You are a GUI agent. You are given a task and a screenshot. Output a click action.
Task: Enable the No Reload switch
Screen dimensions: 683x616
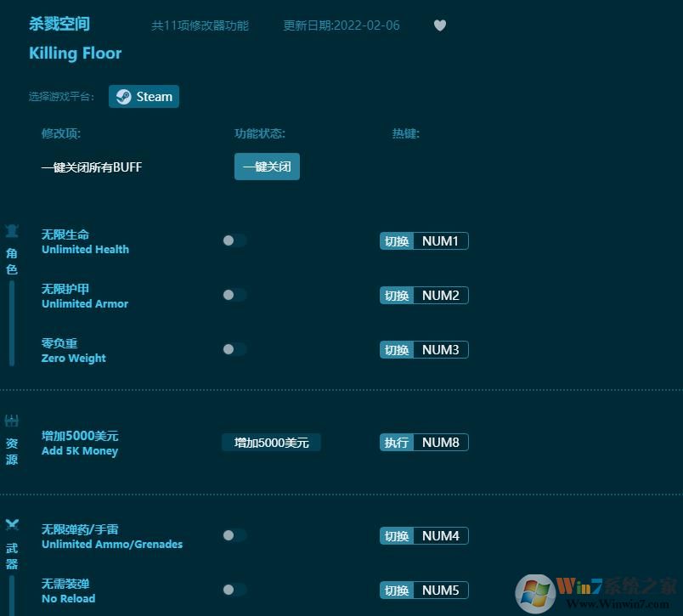pyautogui.click(x=234, y=590)
